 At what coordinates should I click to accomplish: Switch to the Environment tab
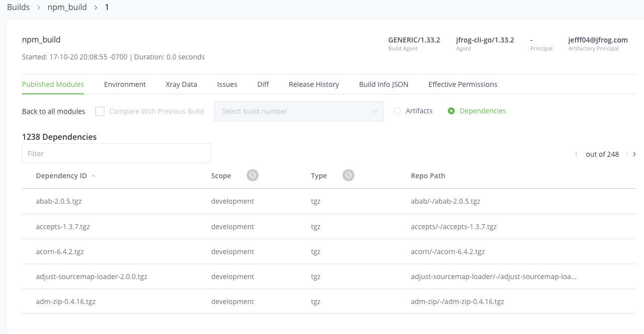125,84
